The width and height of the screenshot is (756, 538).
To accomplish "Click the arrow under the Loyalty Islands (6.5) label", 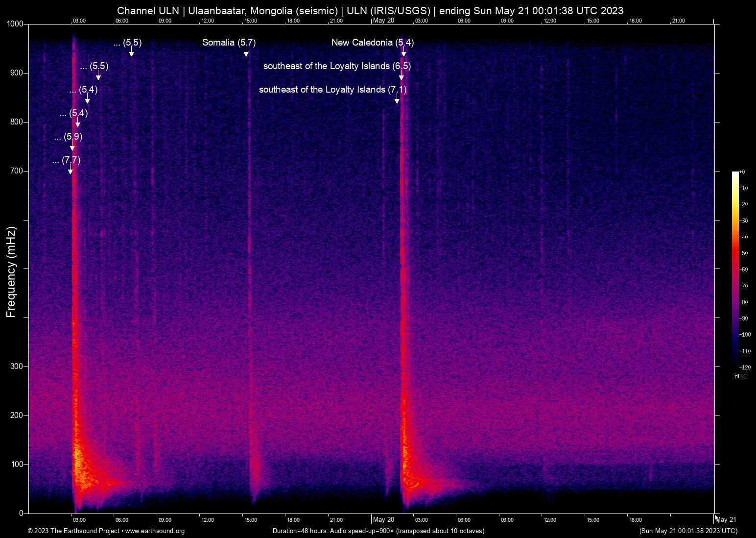I will click(x=402, y=77).
